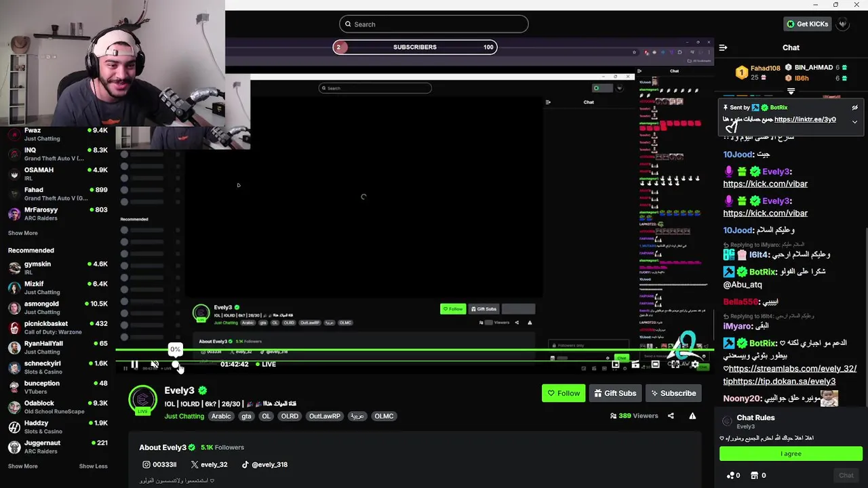Image resolution: width=868 pixels, height=488 pixels.
Task: Click the subscribers goal progress bar
Action: pos(415,47)
